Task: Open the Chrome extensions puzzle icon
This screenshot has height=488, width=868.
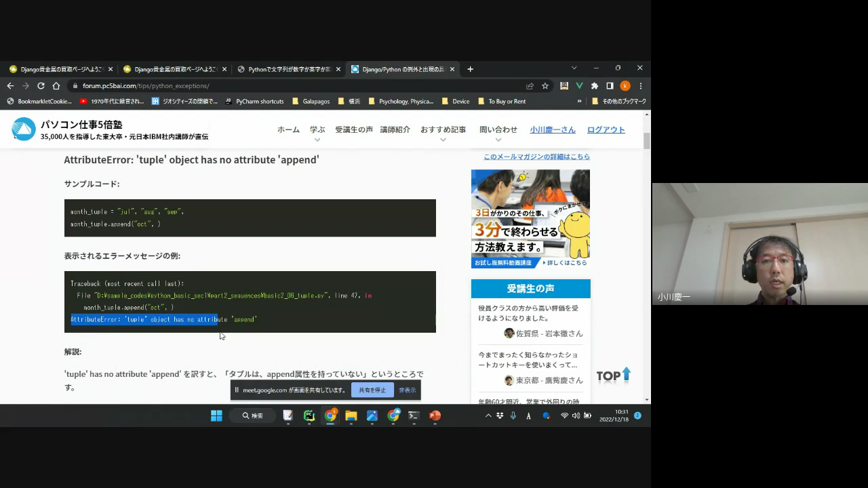Action: point(595,86)
